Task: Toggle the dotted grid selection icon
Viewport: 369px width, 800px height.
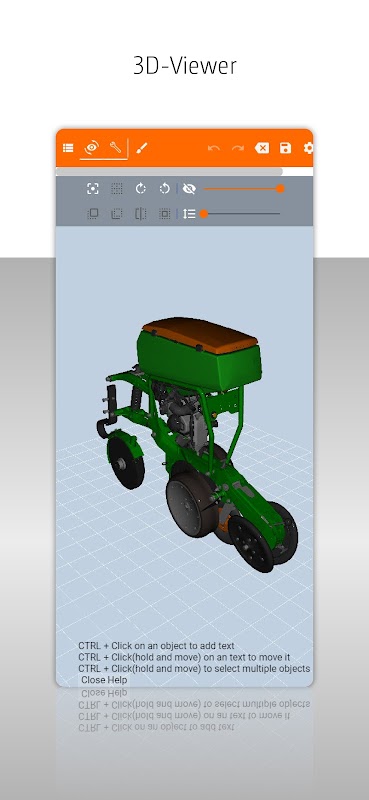Action: pos(117,189)
